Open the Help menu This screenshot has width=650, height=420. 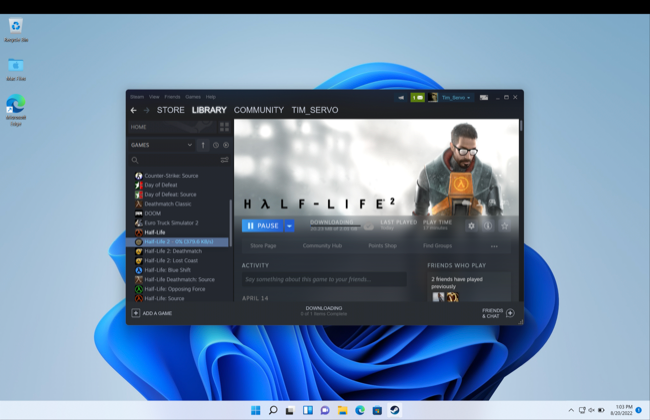[211, 97]
